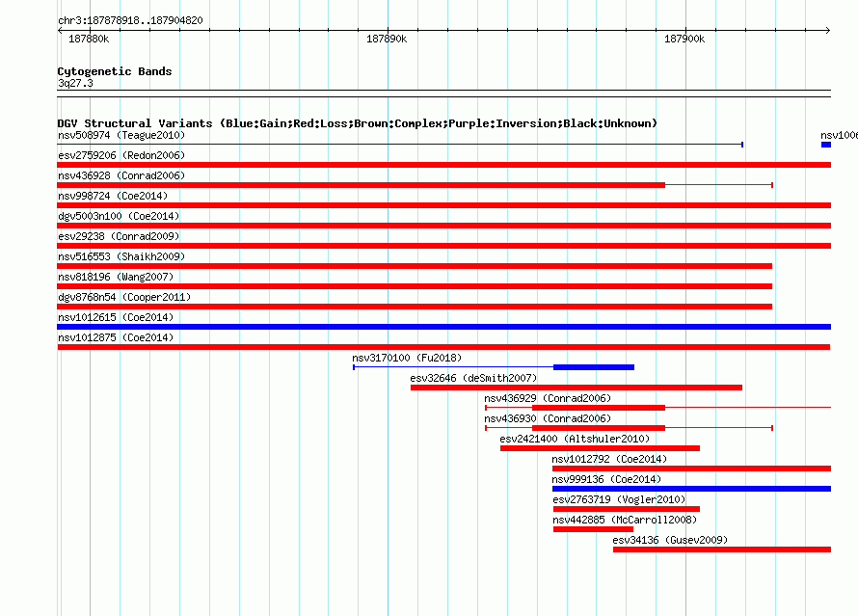Screen dimensions: 858x616
Task: Select variant label nsv999136 (Coe2014)
Action: click(x=606, y=479)
